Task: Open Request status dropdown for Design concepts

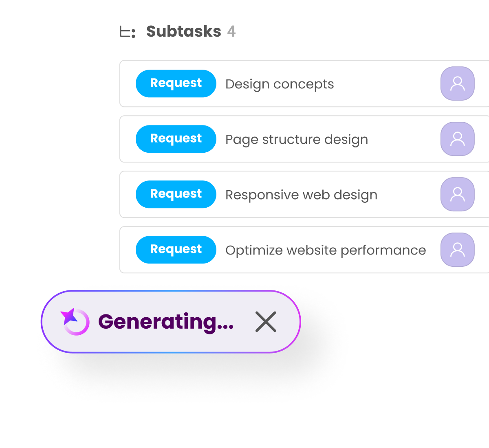Action: pyautogui.click(x=176, y=83)
